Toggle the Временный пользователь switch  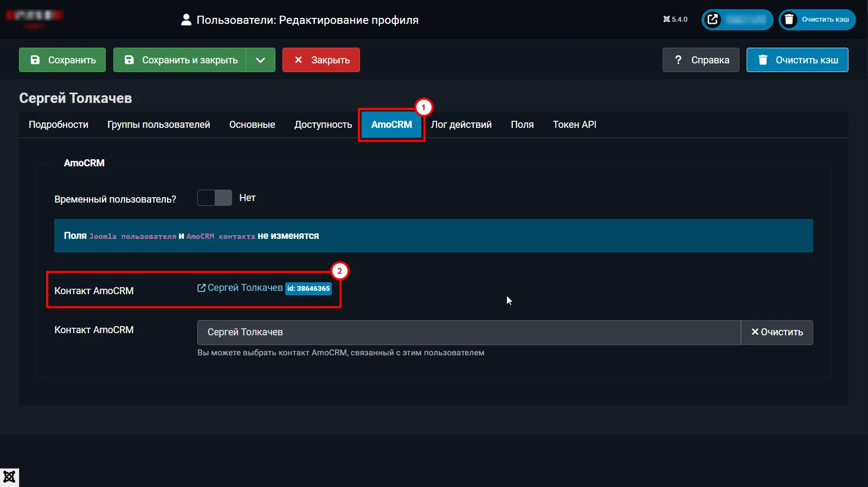(215, 198)
